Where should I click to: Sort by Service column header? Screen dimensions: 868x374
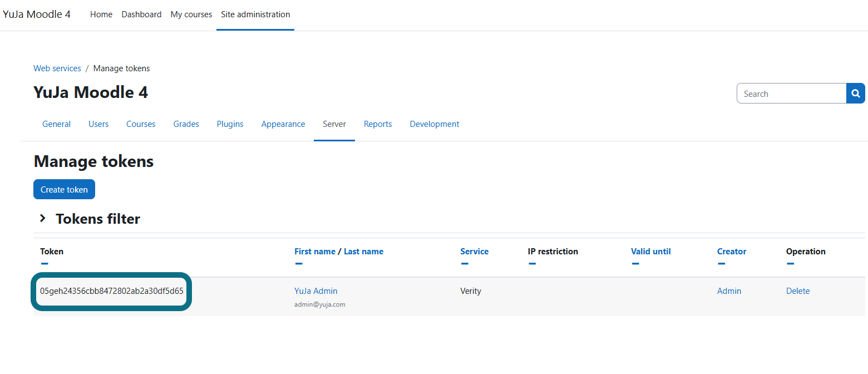[x=474, y=252]
